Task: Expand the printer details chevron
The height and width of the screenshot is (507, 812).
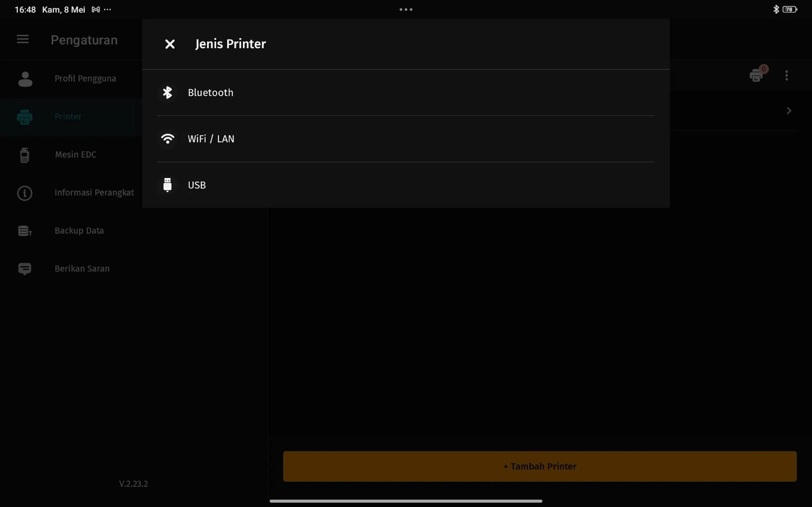Action: (x=788, y=110)
